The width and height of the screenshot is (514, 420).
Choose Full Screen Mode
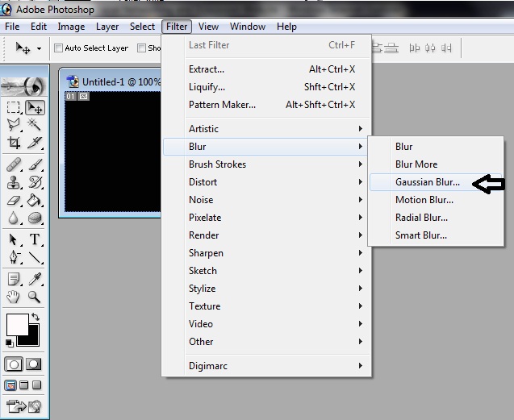(37, 385)
